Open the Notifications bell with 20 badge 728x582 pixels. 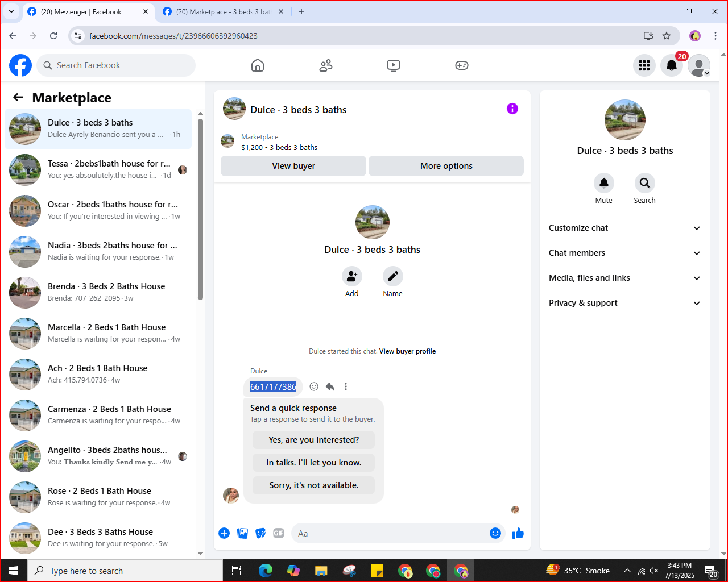pos(672,65)
